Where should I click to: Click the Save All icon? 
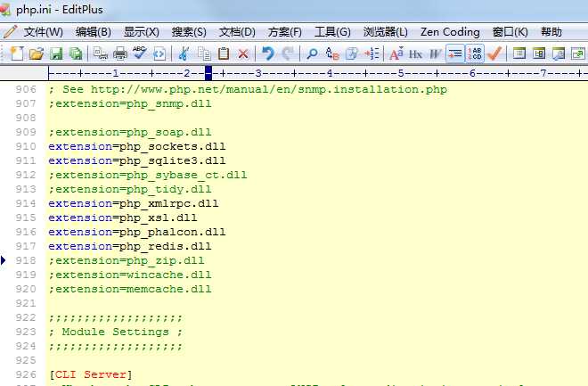(76, 53)
